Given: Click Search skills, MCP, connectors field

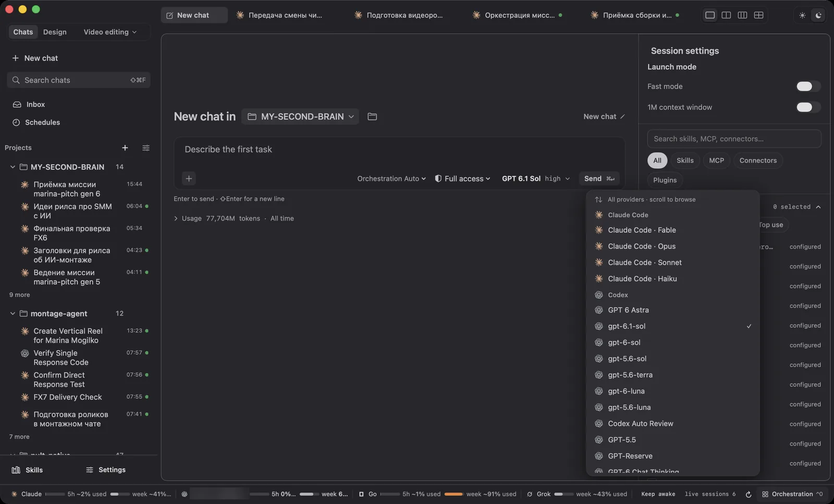Looking at the screenshot, I should click(734, 139).
